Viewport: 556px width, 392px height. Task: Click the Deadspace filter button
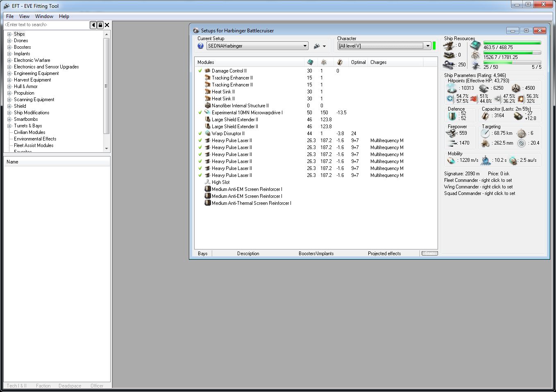tap(70, 386)
